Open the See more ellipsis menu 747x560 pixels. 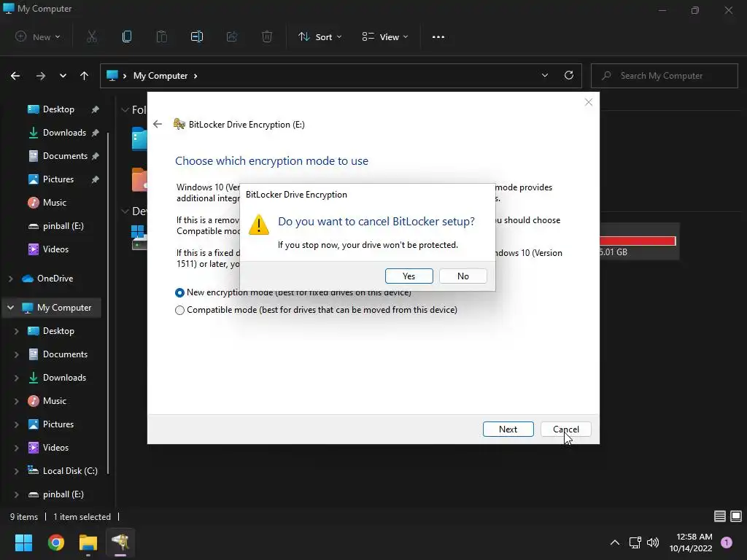[438, 36]
